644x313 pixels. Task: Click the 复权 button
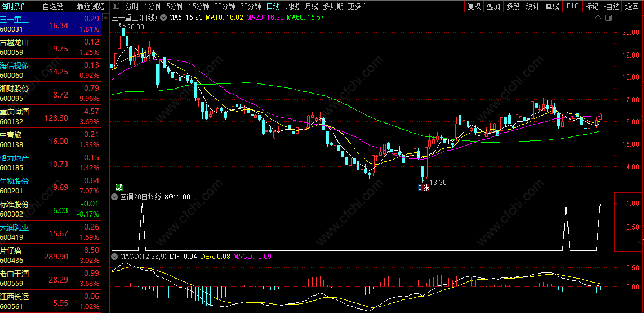(474, 6)
